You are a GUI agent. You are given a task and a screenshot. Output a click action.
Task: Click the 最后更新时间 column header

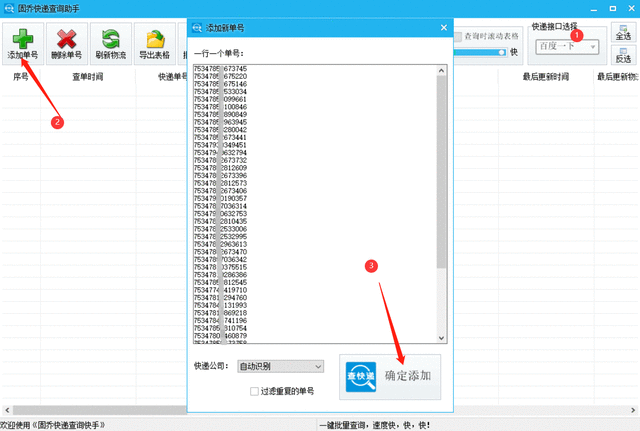click(x=546, y=77)
